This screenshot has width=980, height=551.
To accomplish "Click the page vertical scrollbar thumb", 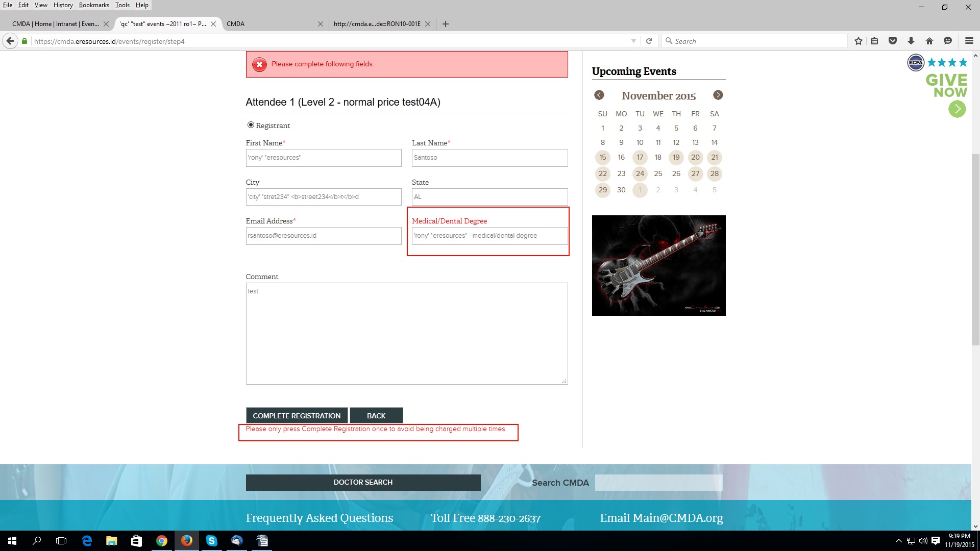I will click(975, 250).
